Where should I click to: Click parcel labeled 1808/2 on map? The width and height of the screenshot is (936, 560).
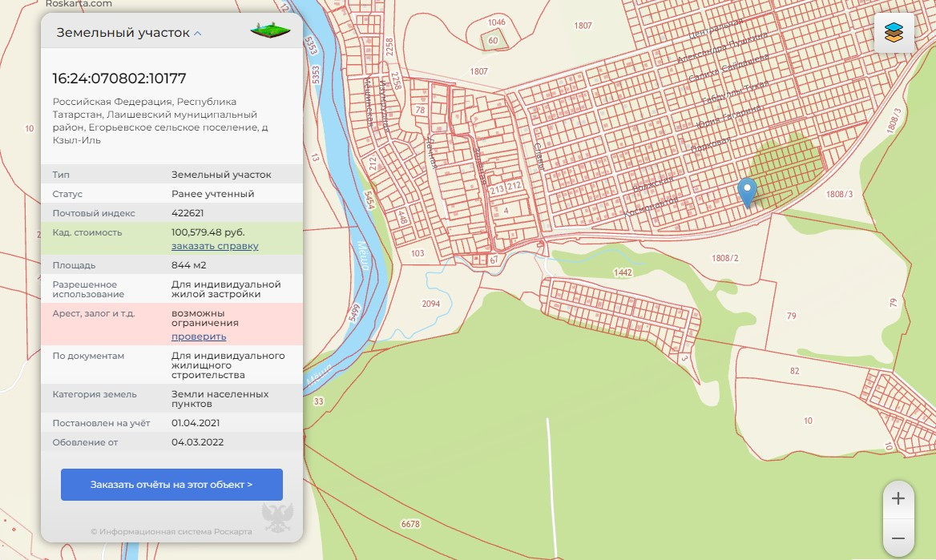(724, 258)
